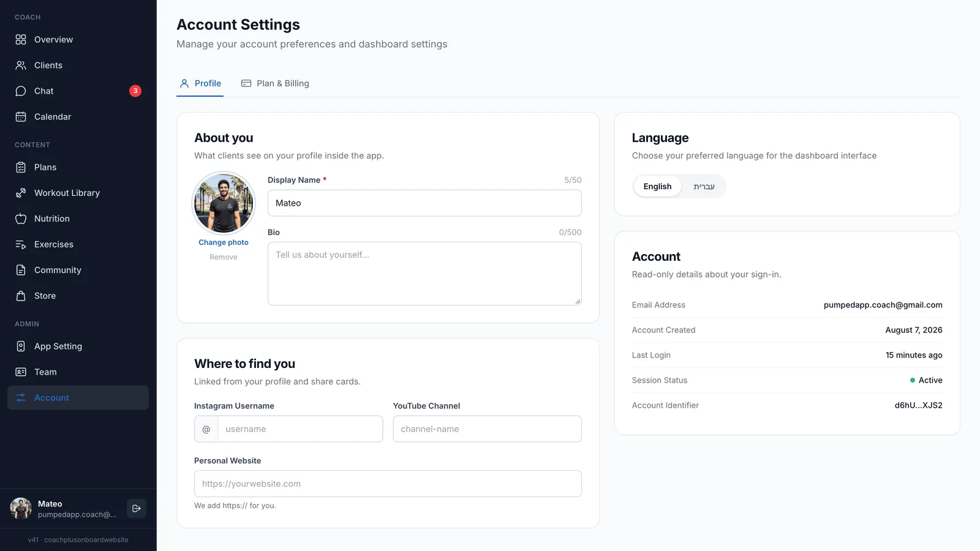Click the Store shopping bag icon
The image size is (980, 551).
[21, 296]
